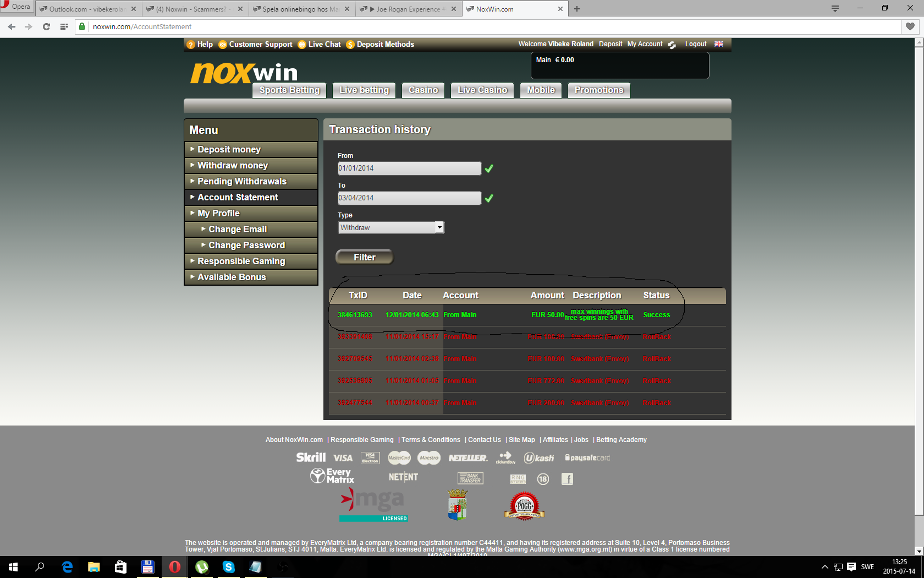Screen dimensions: 924x578
Task: Open Opera's speed dial grid icon
Action: (64, 26)
